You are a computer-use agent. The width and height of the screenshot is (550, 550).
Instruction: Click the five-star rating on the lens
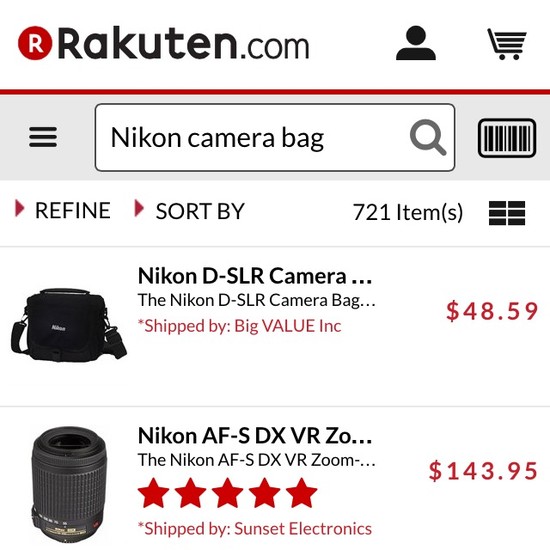coord(228,493)
